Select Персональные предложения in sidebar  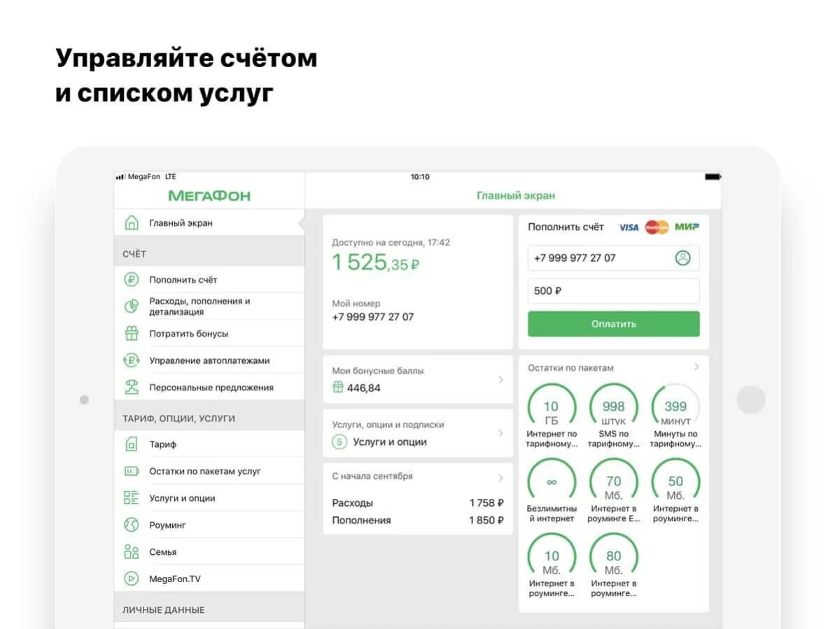[x=209, y=387]
